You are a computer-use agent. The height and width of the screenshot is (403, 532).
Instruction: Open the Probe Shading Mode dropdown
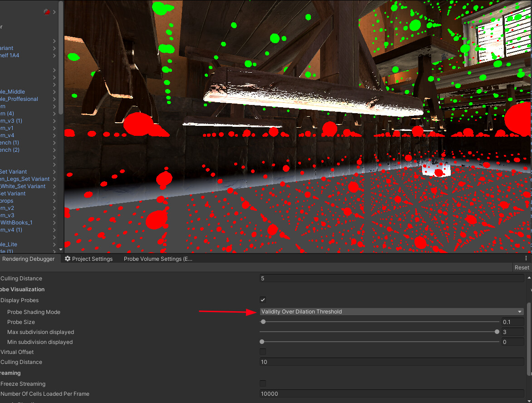[x=390, y=312]
